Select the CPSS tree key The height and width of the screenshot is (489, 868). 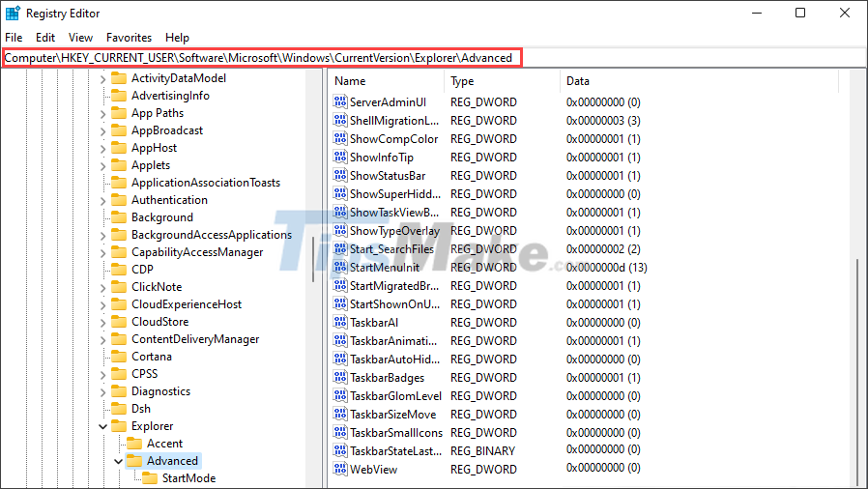[144, 374]
